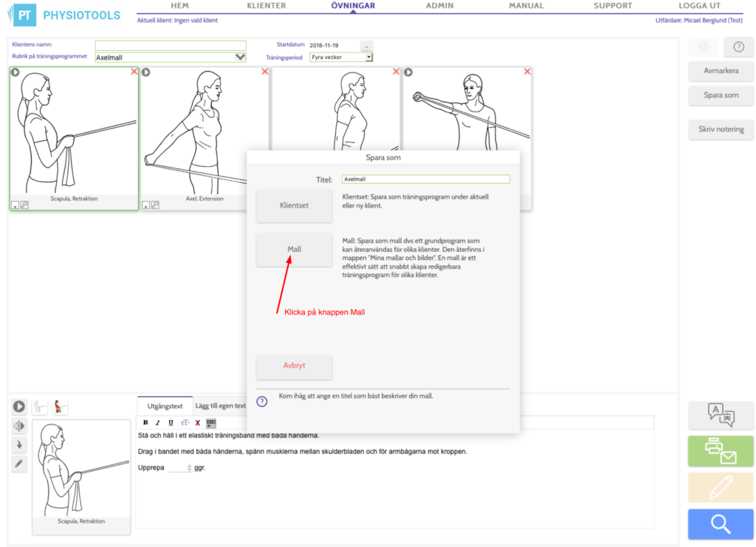This screenshot has width=756, height=547.
Task: Insert table icon in editor toolbar
Action: (211, 423)
